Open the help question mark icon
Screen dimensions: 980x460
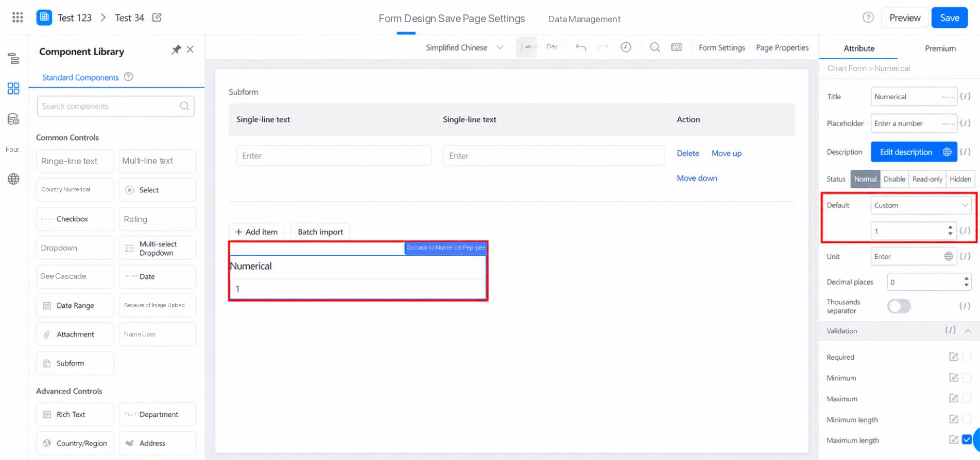pyautogui.click(x=868, y=17)
